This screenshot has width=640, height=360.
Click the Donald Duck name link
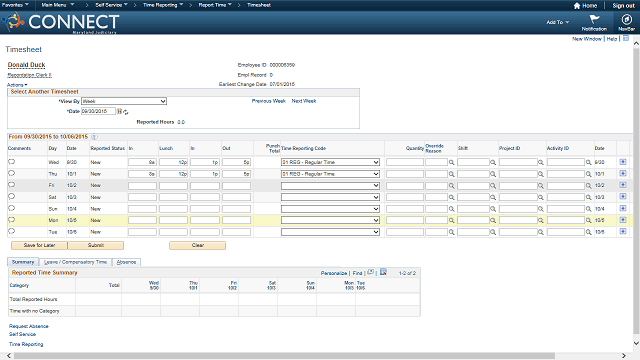27,65
